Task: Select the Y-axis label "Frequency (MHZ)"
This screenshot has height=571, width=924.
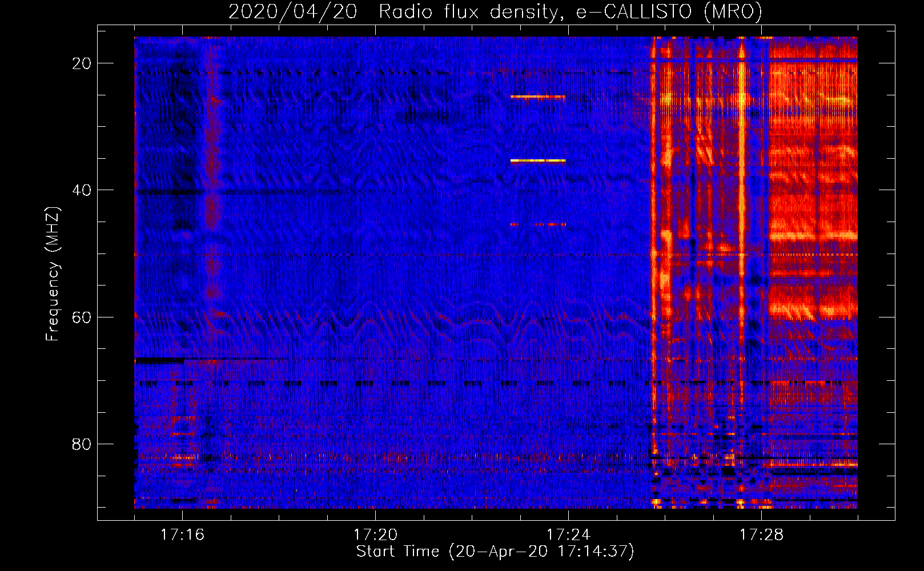Action: (x=53, y=274)
